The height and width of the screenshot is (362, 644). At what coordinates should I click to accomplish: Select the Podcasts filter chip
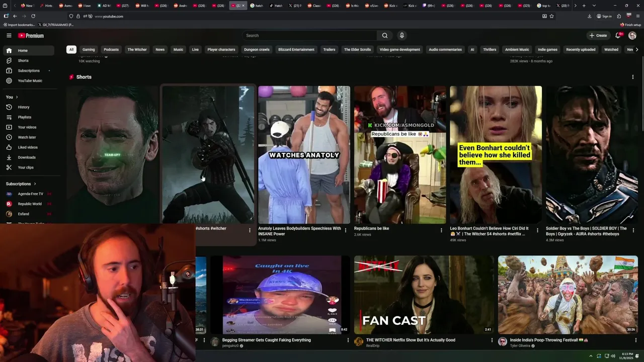pos(111,49)
